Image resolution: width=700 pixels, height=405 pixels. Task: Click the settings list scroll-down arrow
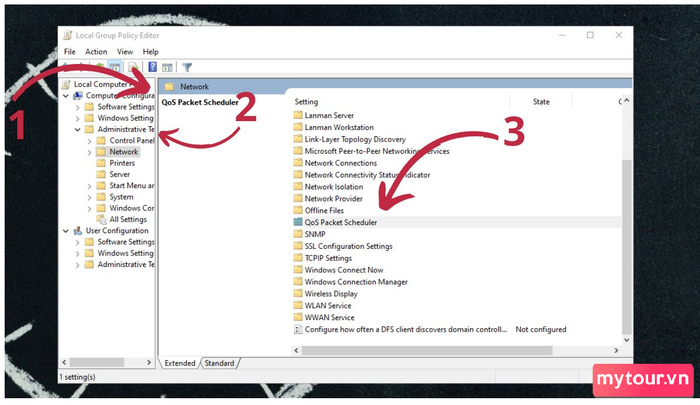coord(626,340)
